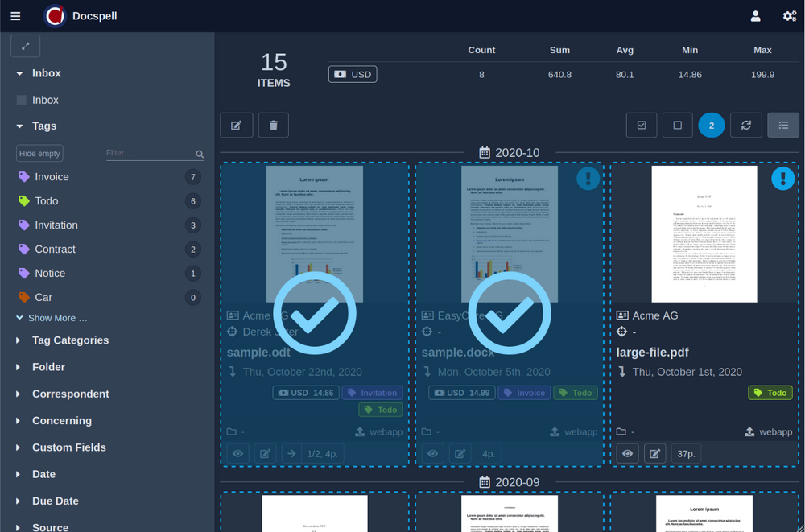Viewport: 805px width, 532px height.
Task: Open the hamburger main menu
Action: click(x=16, y=16)
